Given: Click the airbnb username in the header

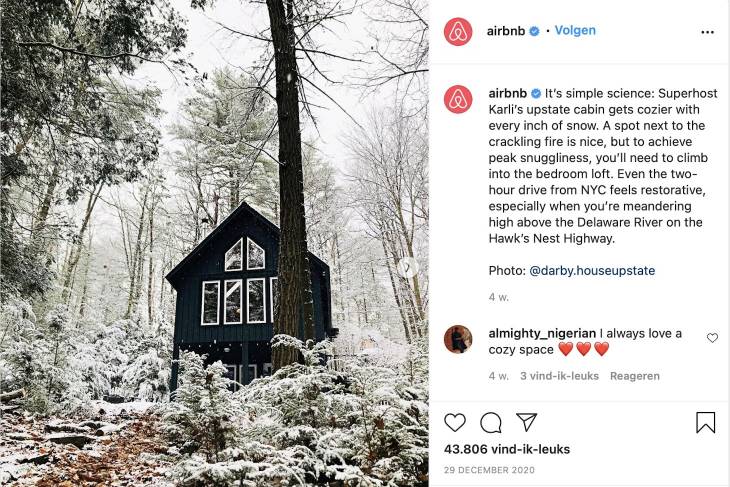Looking at the screenshot, I should click(x=506, y=31).
